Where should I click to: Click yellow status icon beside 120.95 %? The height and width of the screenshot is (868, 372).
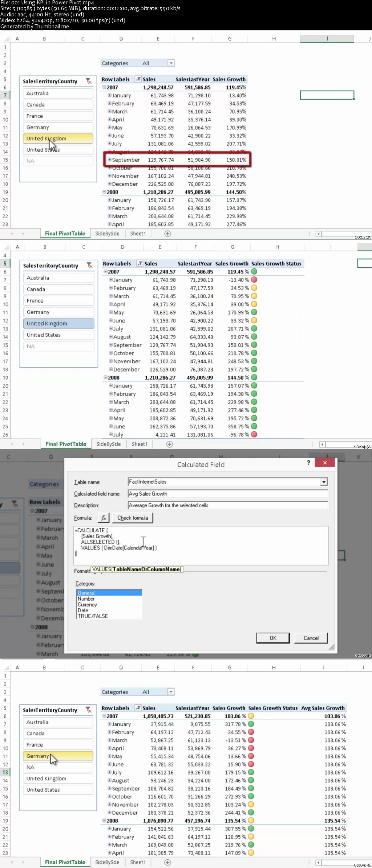pyautogui.click(x=251, y=837)
